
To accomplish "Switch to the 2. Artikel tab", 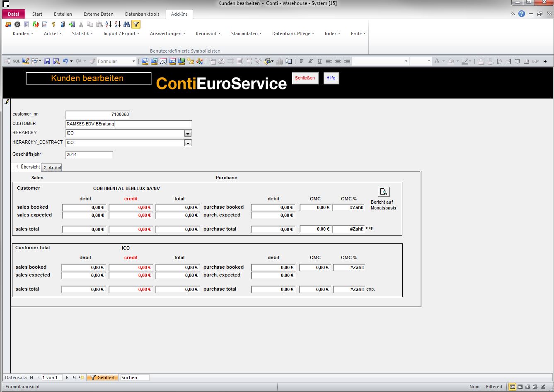I will click(52, 168).
